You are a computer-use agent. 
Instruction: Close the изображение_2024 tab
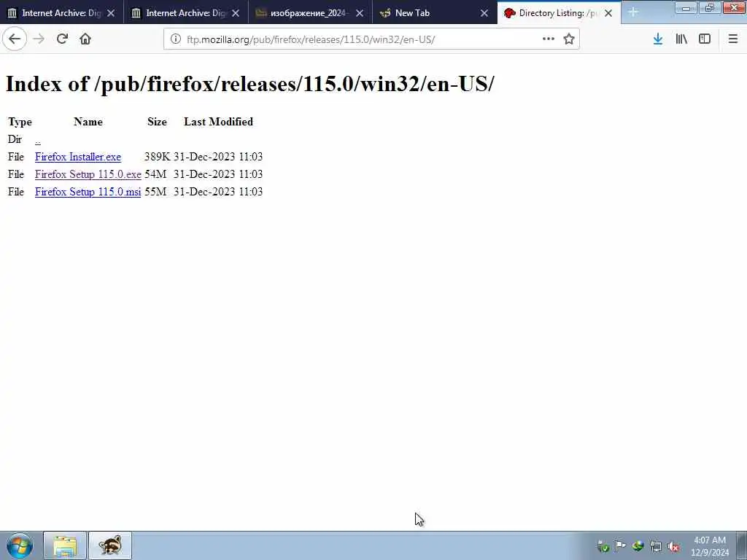pos(360,13)
